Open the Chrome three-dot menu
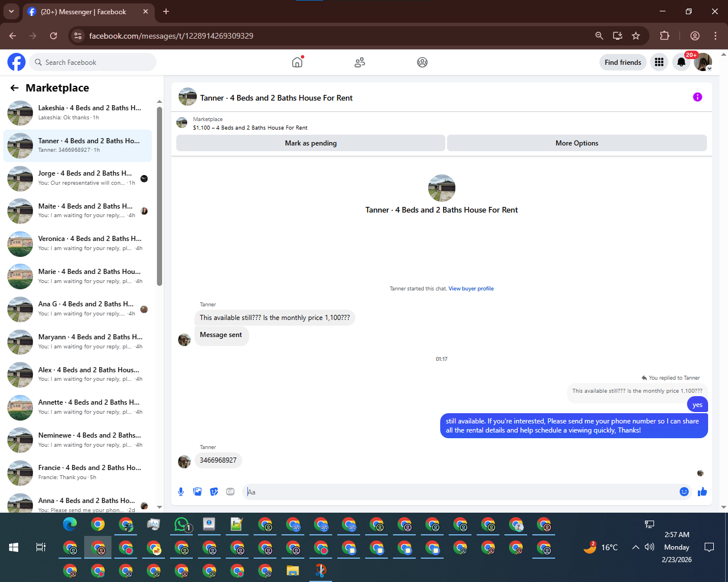Viewport: 728px width, 582px height. (715, 36)
